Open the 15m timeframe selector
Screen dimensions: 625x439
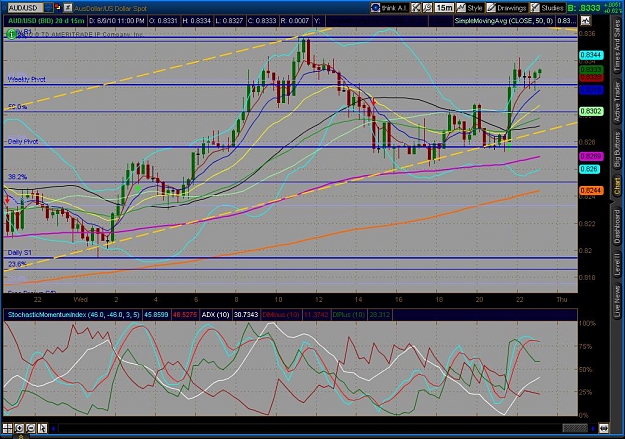[444, 8]
